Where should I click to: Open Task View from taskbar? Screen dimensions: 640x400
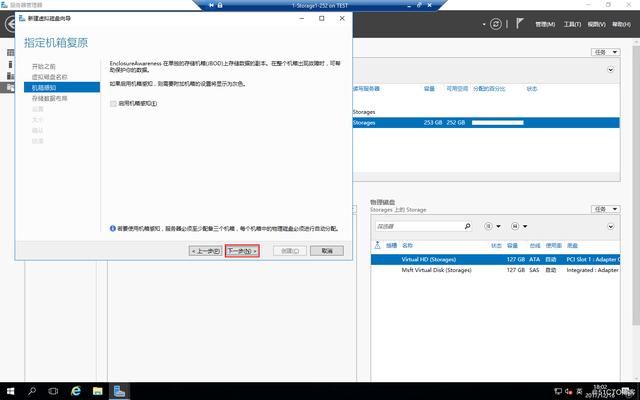tap(53, 391)
